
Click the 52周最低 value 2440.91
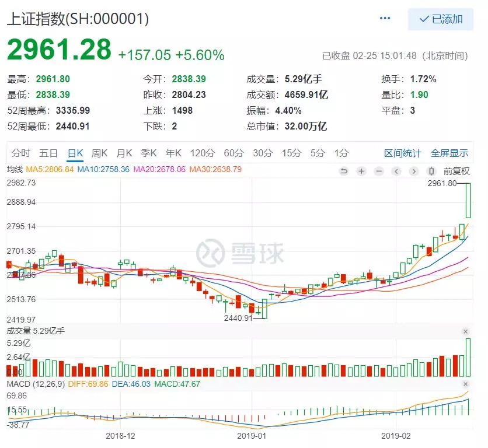(x=73, y=127)
